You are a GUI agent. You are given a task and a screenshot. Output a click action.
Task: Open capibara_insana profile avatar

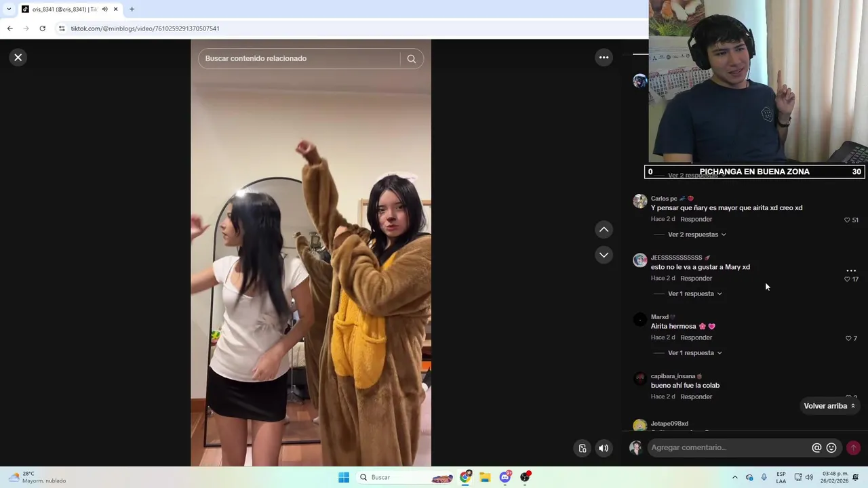coord(639,379)
